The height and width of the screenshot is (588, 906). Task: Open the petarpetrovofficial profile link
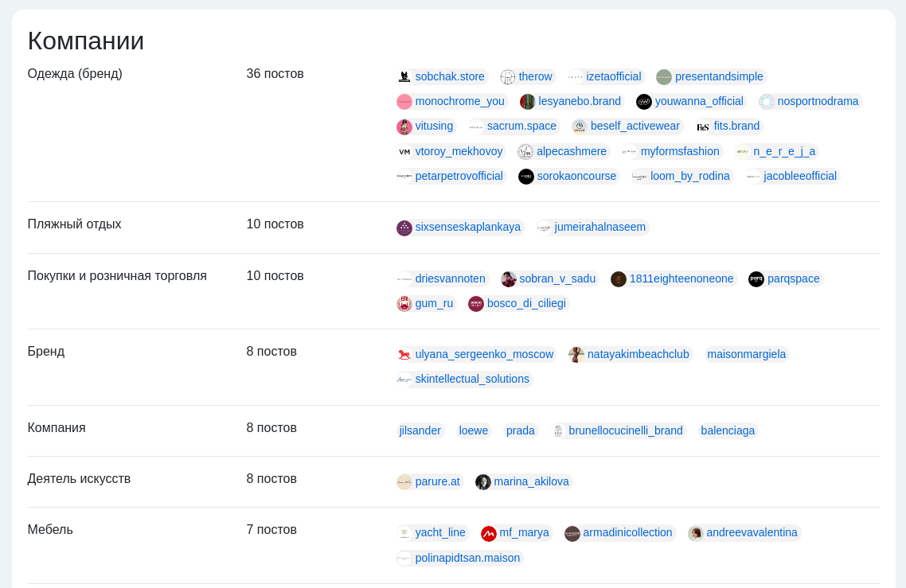tap(459, 176)
